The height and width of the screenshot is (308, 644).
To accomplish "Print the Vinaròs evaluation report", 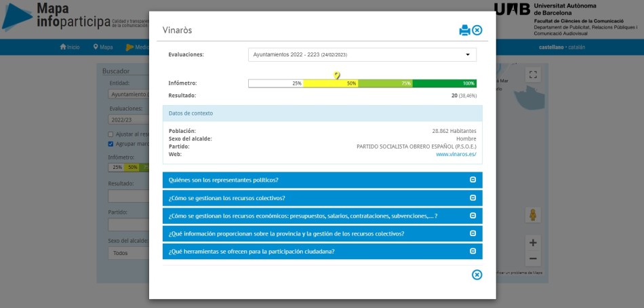I will (464, 30).
